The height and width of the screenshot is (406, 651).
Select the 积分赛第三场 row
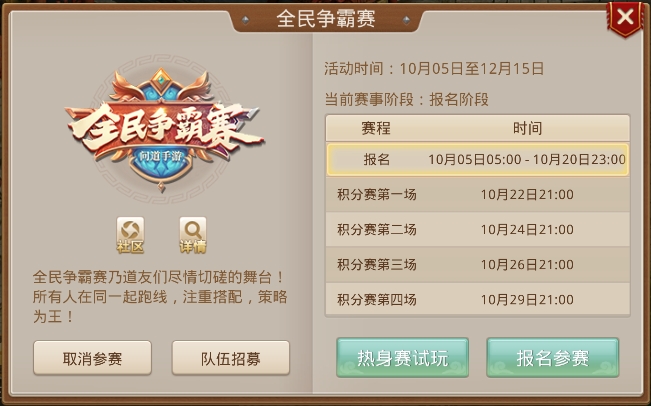[x=477, y=264]
